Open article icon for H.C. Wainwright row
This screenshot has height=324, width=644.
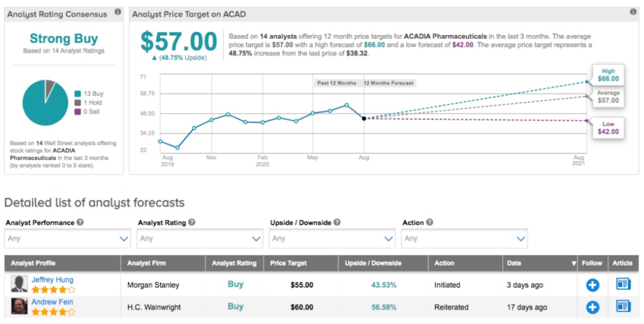click(x=623, y=307)
